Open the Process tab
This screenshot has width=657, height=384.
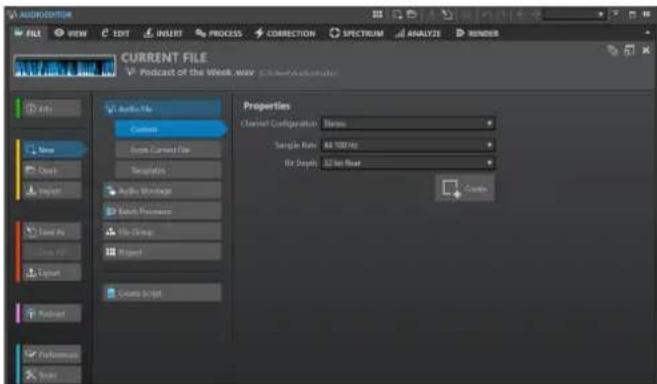[219, 33]
